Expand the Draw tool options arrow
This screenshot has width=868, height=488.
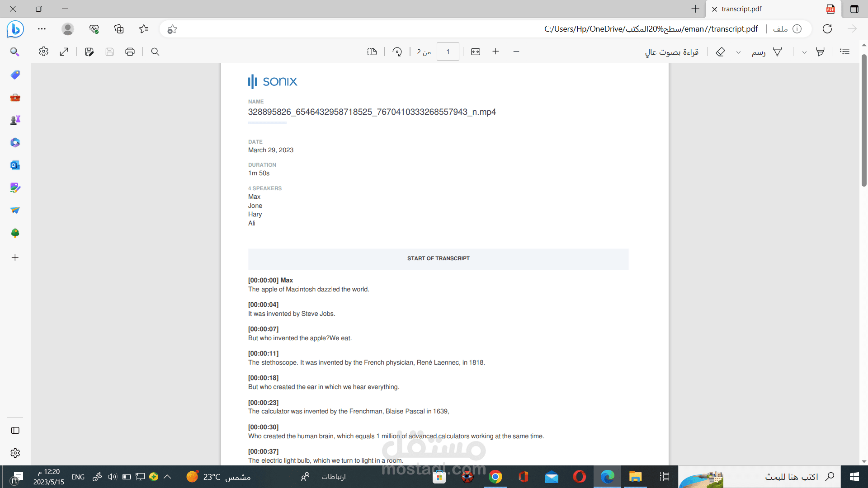pyautogui.click(x=738, y=52)
